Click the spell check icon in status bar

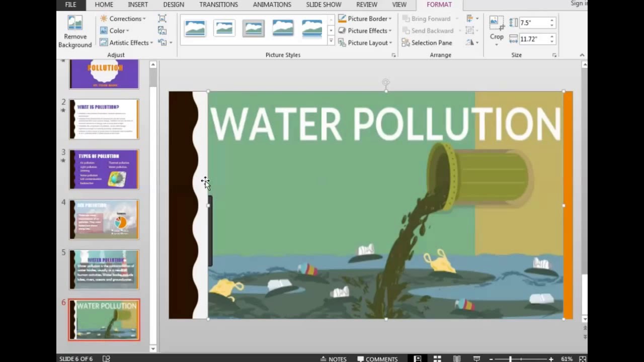106,358
